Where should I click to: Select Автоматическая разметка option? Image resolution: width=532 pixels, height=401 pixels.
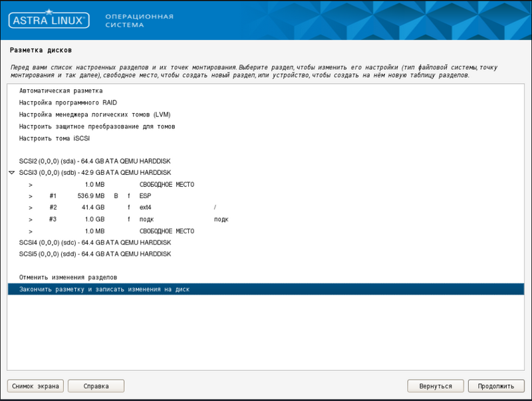(61, 90)
